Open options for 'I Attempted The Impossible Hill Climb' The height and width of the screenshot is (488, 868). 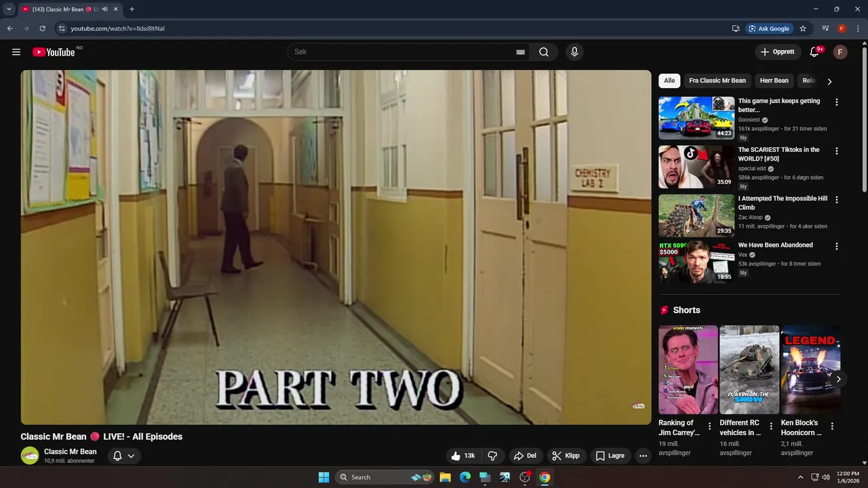pos(836,200)
